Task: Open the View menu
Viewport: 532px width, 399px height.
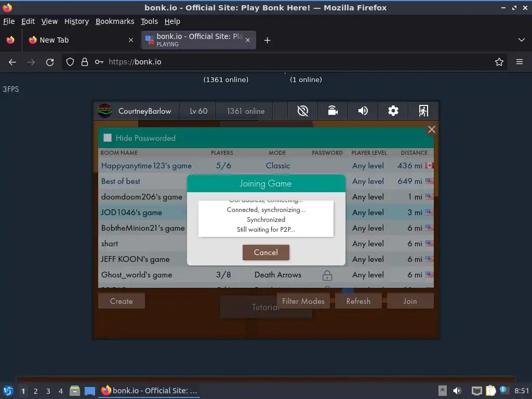Action: point(49,21)
